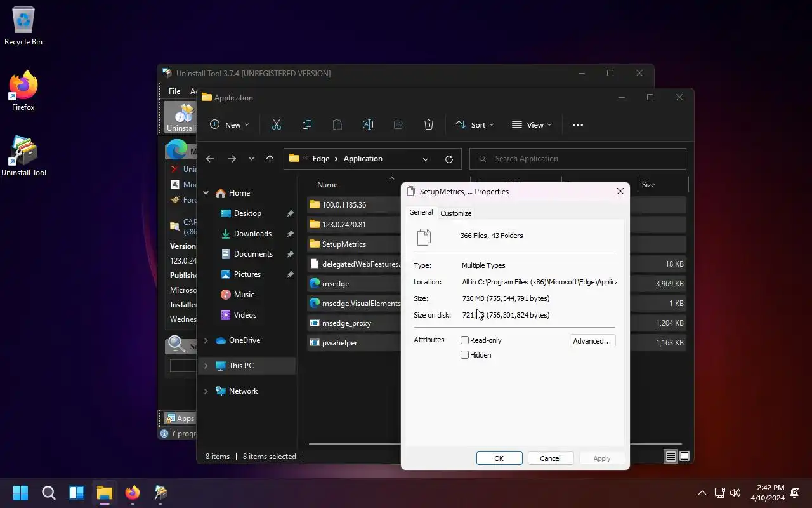Select msedge application file icon

click(x=315, y=284)
